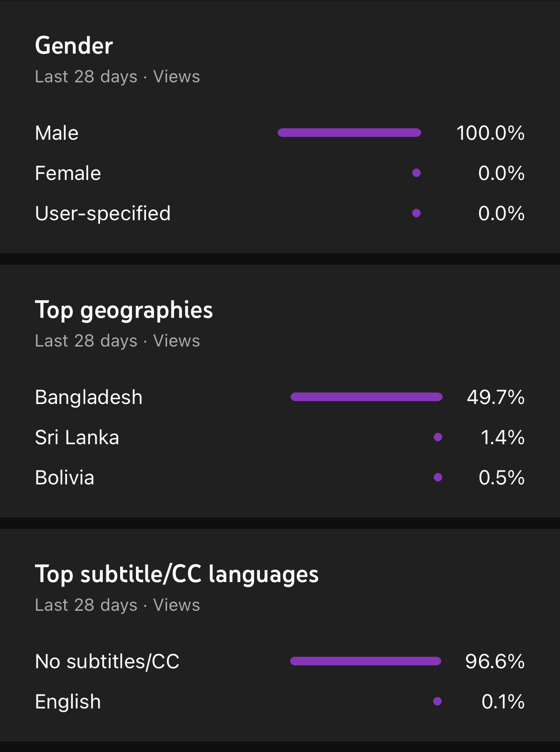Select the No subtitles/CC row label
Image resolution: width=560 pixels, height=752 pixels.
tap(107, 662)
